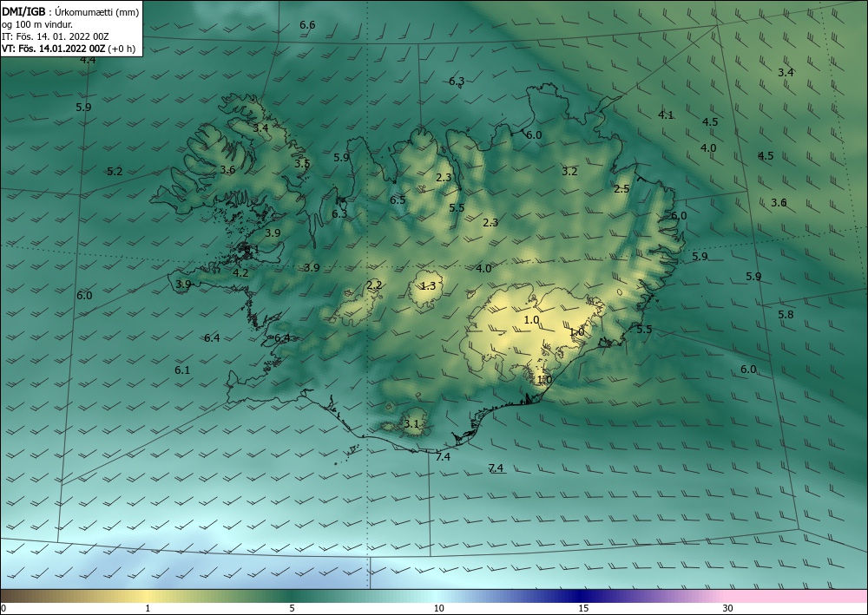
Task: Click the dark navy section of the color scale
Action: 578,596
